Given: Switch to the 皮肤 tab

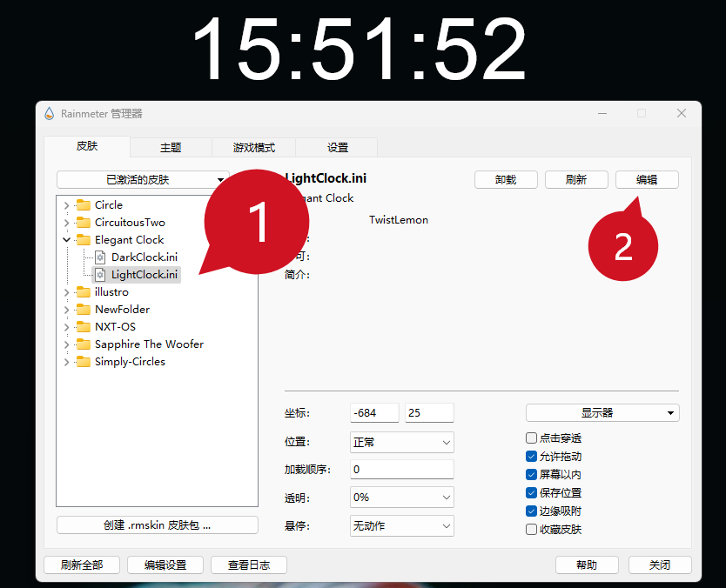Looking at the screenshot, I should pos(87,146).
